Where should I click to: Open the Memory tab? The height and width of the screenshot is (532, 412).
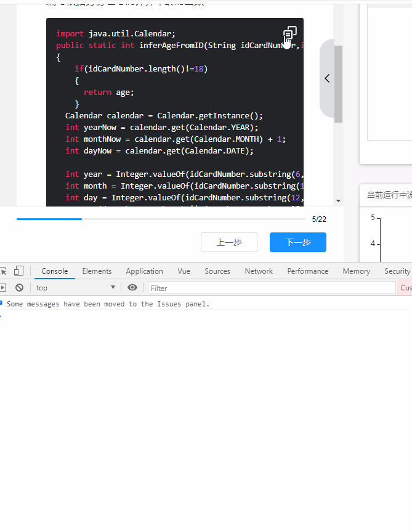click(356, 271)
